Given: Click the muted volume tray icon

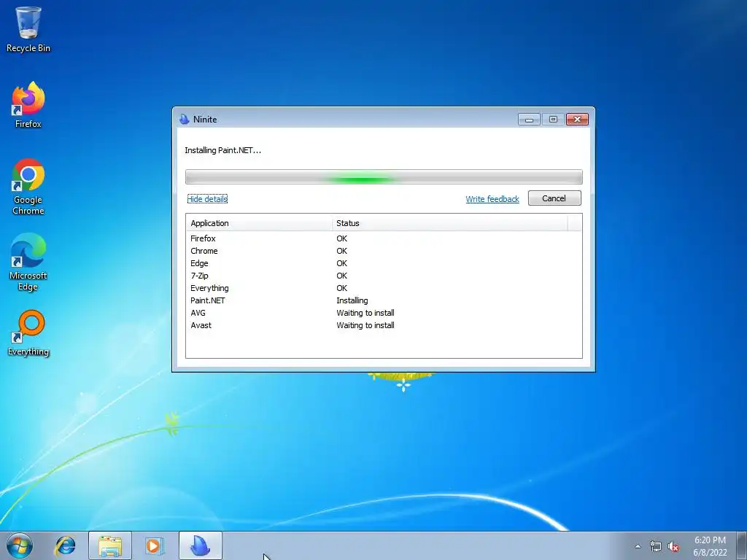Looking at the screenshot, I should (673, 546).
